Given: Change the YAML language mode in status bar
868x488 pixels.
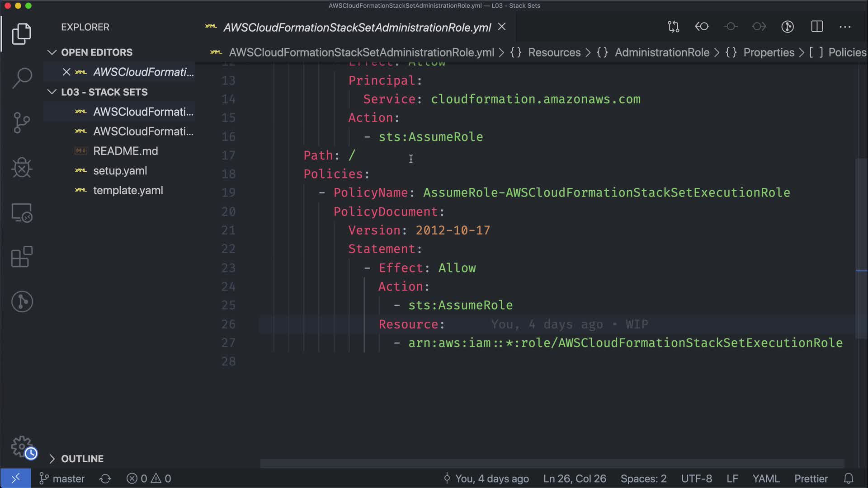Looking at the screenshot, I should pyautogui.click(x=765, y=479).
